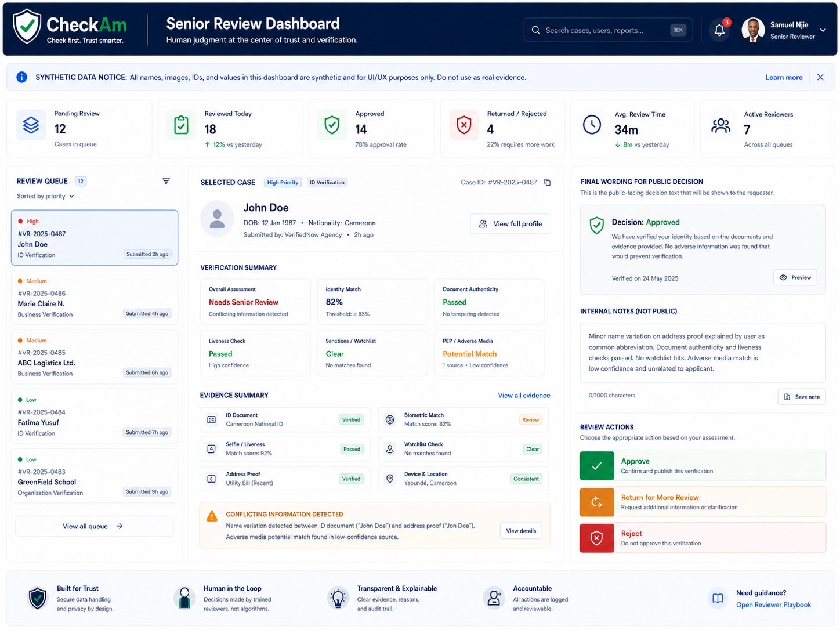Click John Doe's avatar placeholder
The height and width of the screenshot is (630, 840).
(x=218, y=219)
